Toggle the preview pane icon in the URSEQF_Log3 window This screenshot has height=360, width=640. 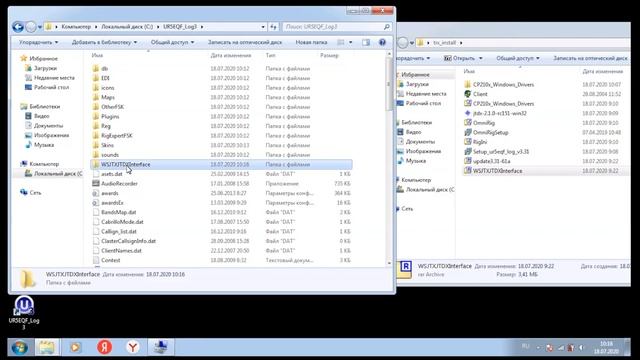(x=366, y=42)
